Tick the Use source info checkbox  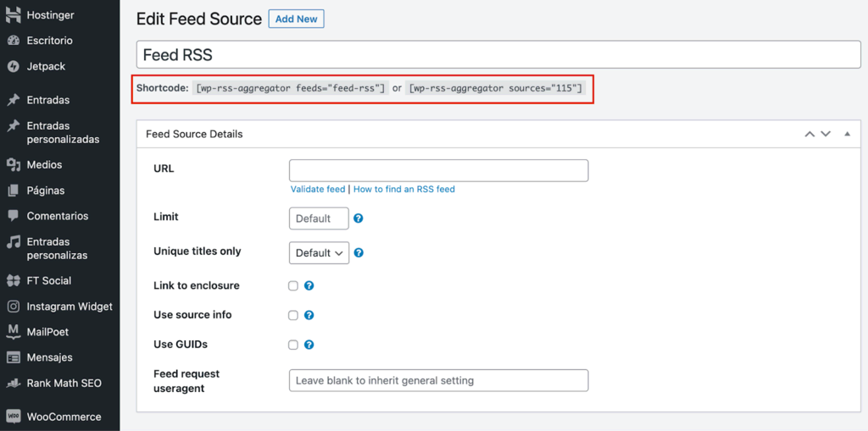[293, 315]
